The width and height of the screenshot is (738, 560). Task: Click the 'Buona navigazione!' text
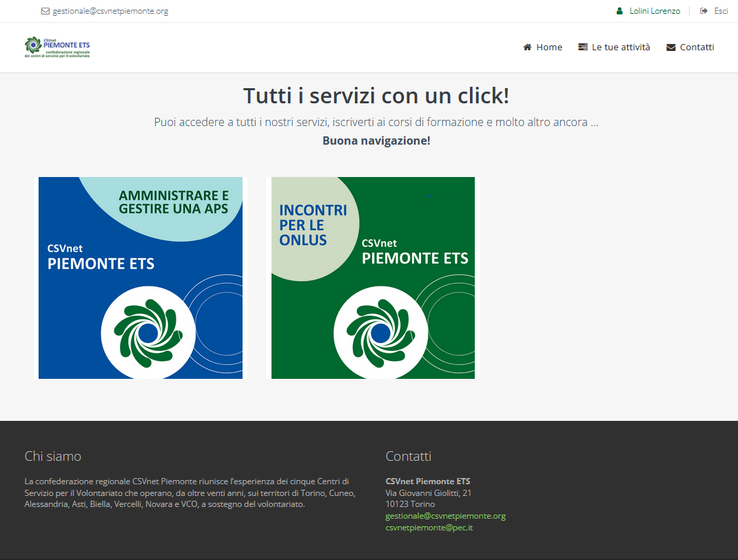tap(376, 141)
